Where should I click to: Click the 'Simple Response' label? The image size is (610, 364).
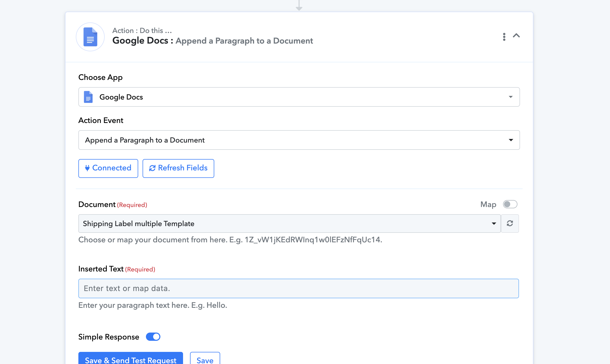click(109, 337)
